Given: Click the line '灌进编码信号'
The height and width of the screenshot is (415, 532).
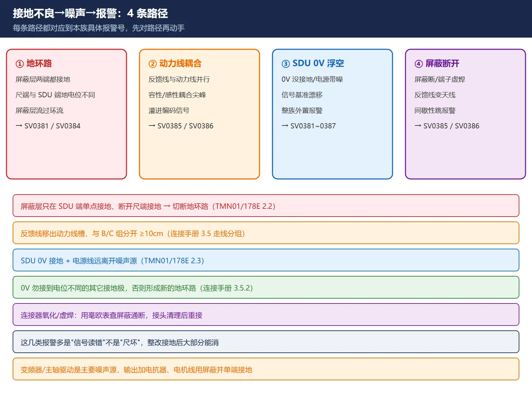Looking at the screenshot, I should click(x=169, y=111).
